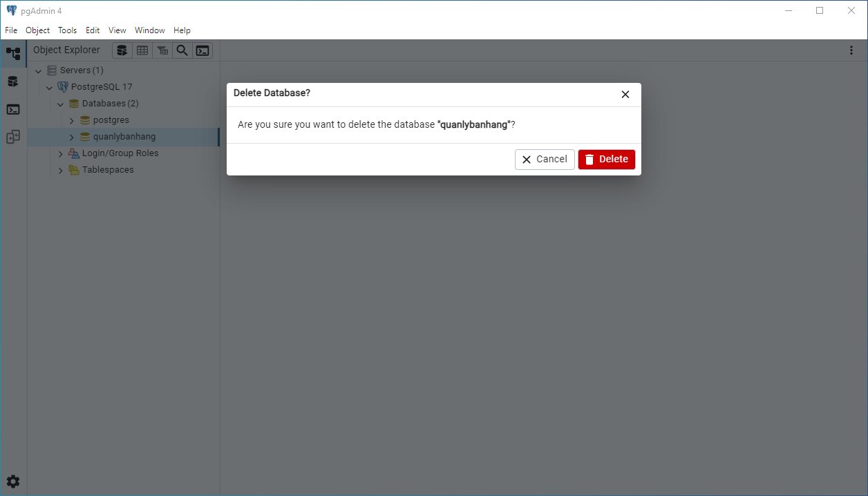Open PSQL workspace terminal icon in left sidebar

click(13, 109)
